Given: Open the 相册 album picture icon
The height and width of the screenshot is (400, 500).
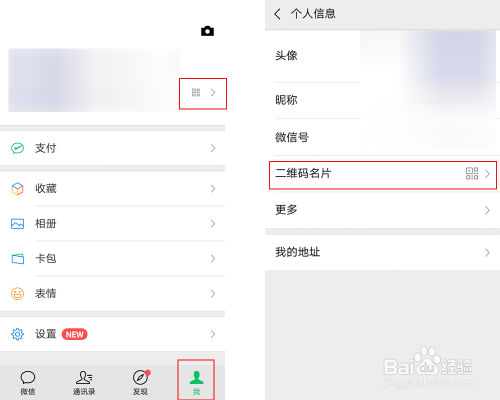Looking at the screenshot, I should 17,224.
